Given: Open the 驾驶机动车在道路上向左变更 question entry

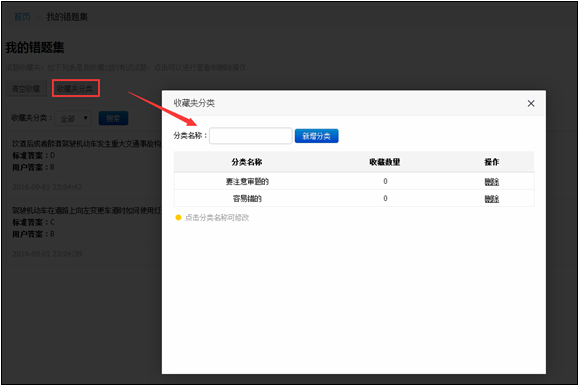Looking at the screenshot, I should [x=87, y=210].
